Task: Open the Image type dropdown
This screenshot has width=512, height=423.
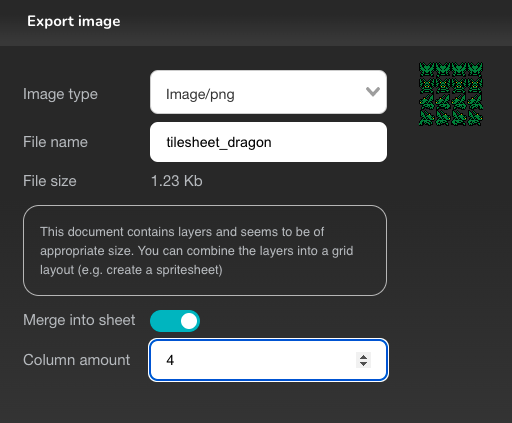Action: pyautogui.click(x=268, y=92)
